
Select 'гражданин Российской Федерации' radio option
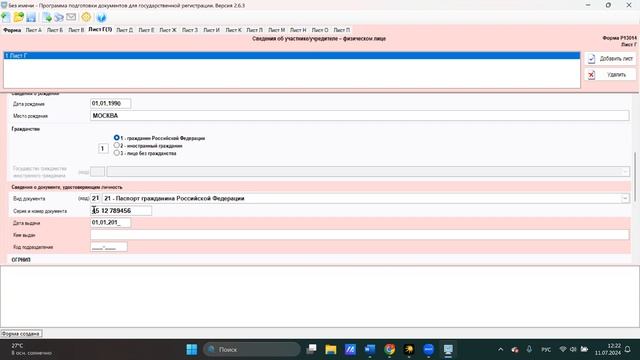[x=117, y=138]
